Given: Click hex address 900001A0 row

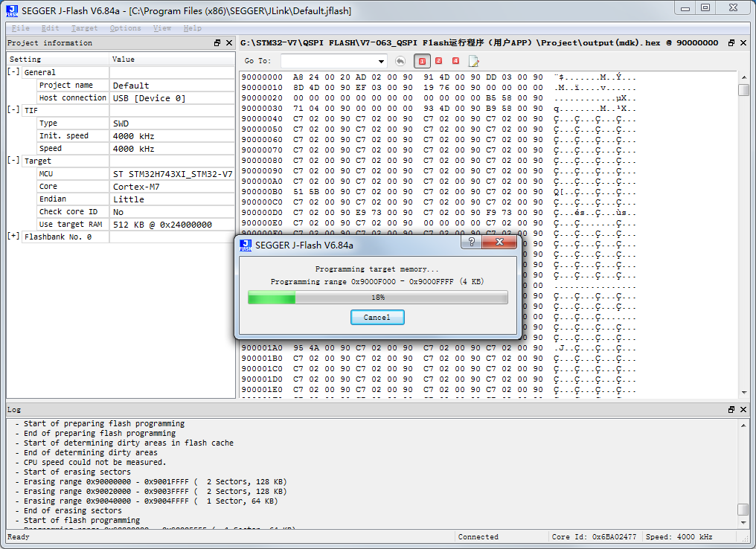Looking at the screenshot, I should [x=262, y=348].
